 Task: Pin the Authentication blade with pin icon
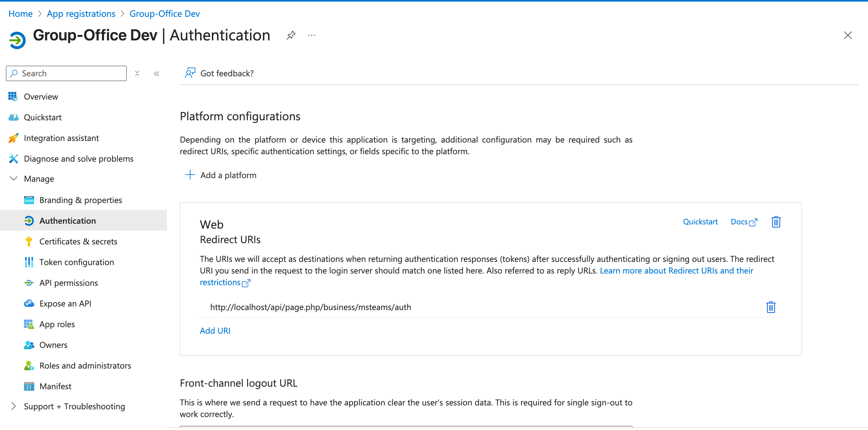[x=291, y=35]
